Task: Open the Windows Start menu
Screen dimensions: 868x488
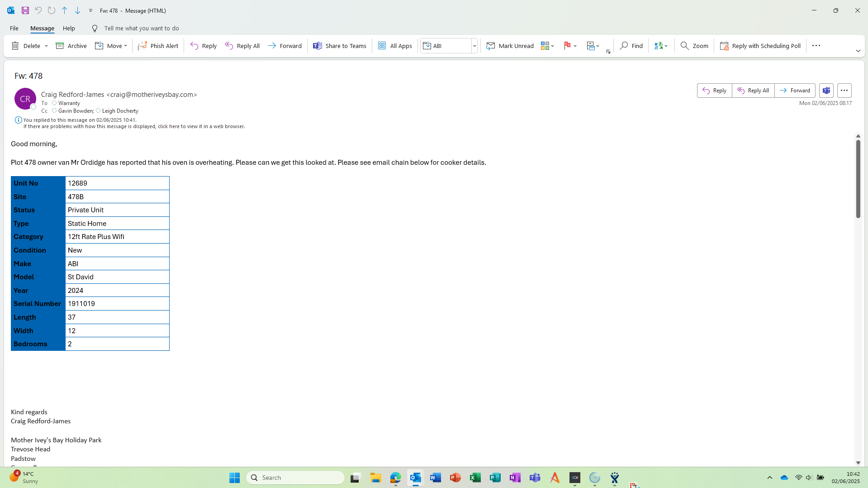Action: pos(234,478)
